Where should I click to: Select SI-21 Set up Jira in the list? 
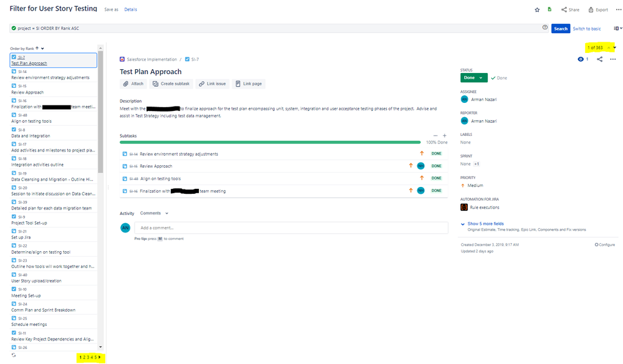coord(54,234)
